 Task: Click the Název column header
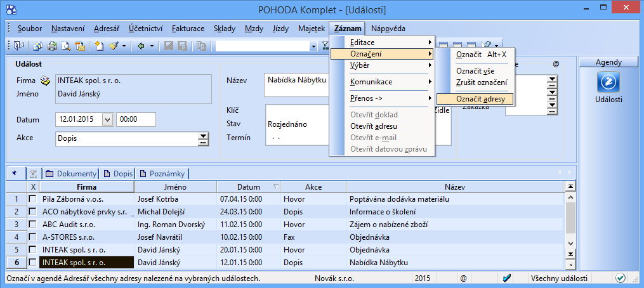point(455,187)
